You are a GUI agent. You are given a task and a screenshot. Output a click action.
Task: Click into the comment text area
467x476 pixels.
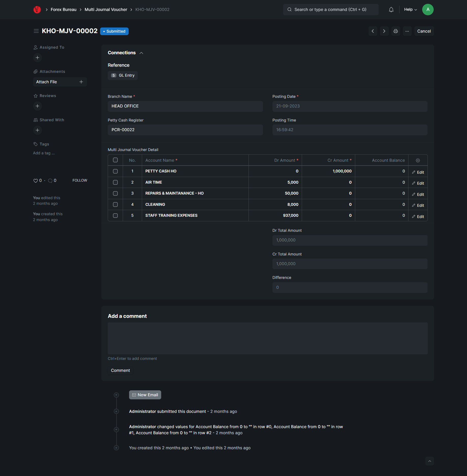[268, 338]
